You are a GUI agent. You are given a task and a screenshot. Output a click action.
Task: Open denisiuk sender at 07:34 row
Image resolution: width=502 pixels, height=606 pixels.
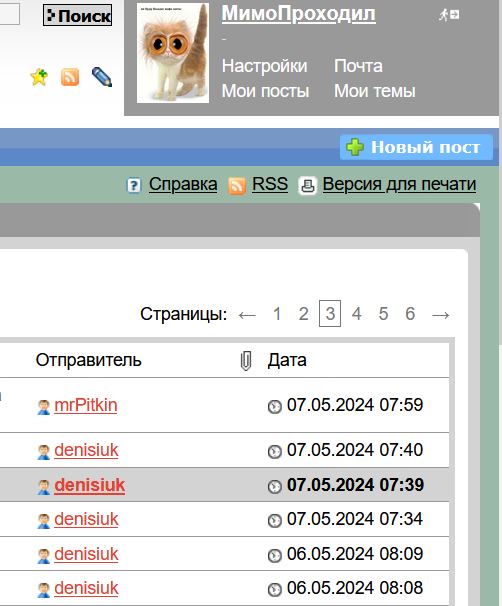pos(86,519)
